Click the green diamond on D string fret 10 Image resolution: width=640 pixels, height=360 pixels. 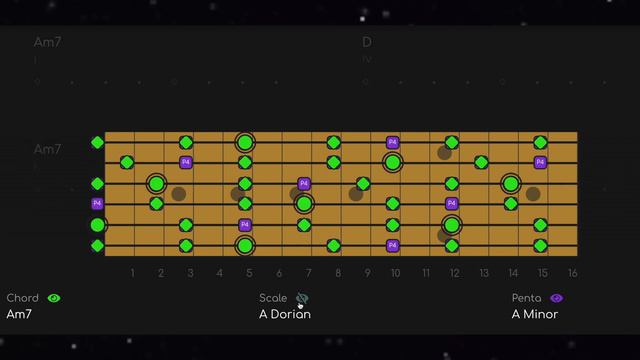(393, 204)
